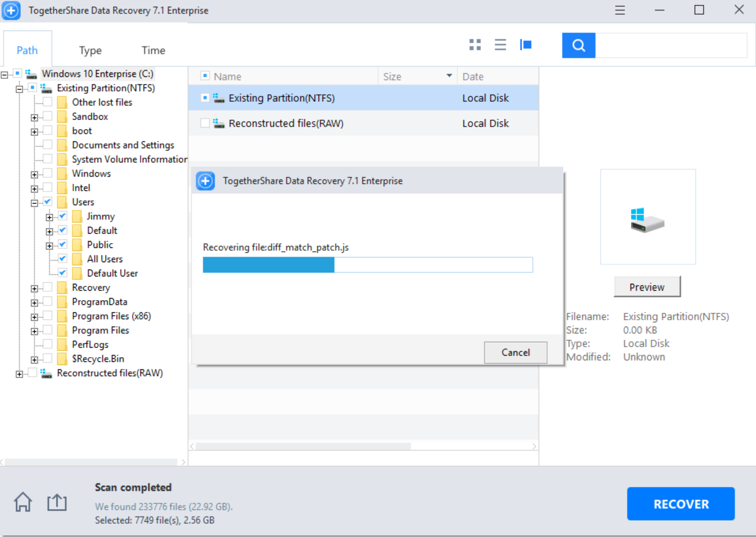
Task: Click the blue search magnifier button
Action: click(579, 45)
